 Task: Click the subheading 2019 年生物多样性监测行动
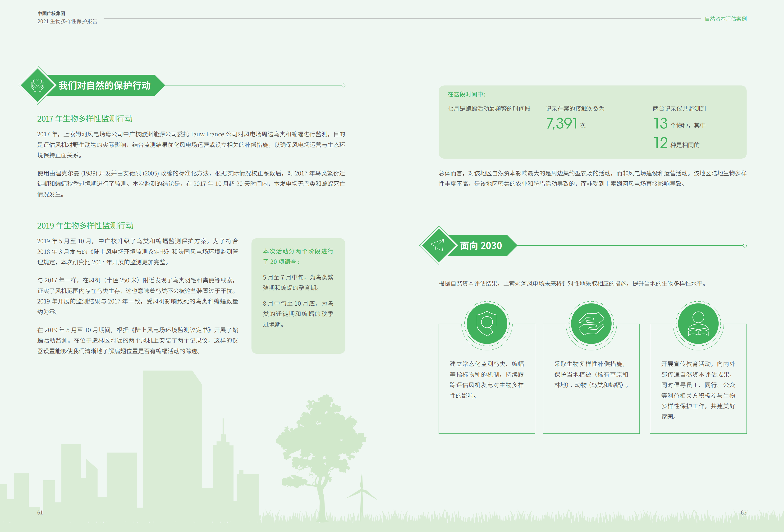click(85, 226)
